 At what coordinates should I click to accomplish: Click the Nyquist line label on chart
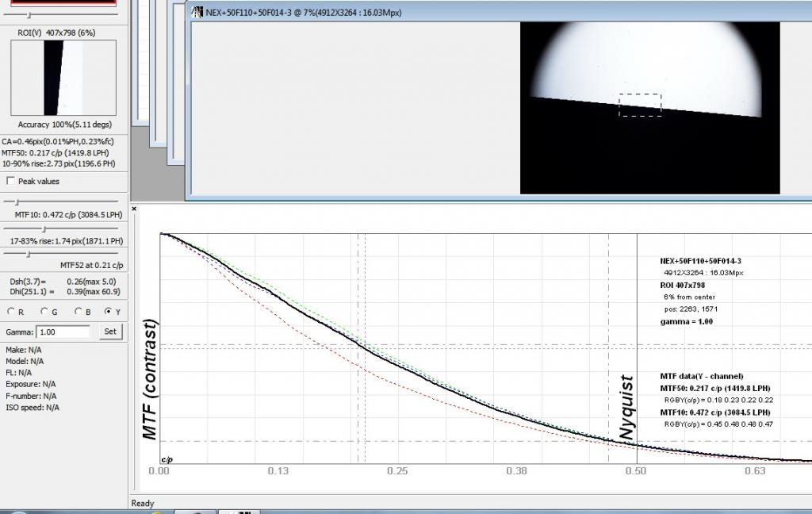(x=628, y=408)
